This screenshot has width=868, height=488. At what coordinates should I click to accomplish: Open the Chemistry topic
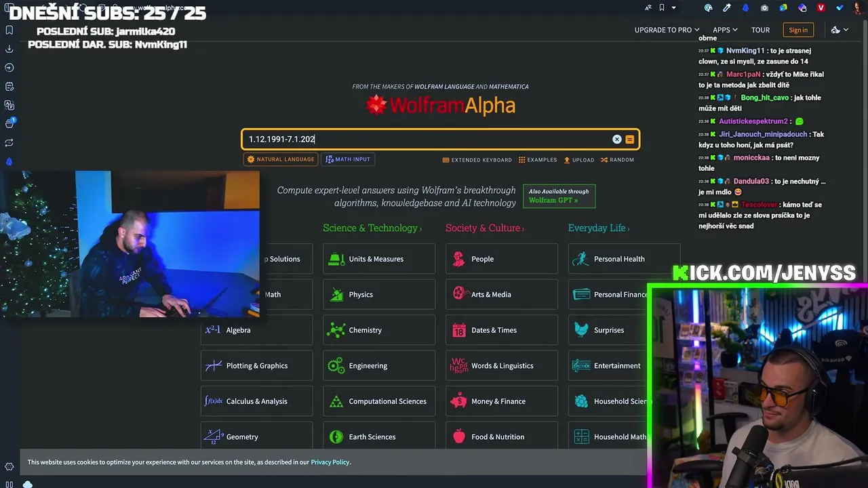pos(379,330)
